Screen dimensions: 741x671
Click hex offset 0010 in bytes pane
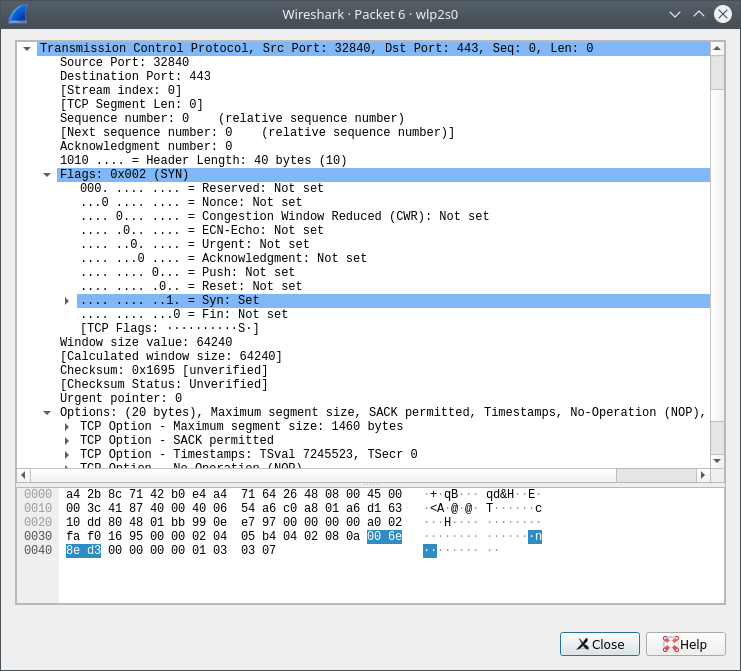pyautogui.click(x=38, y=508)
